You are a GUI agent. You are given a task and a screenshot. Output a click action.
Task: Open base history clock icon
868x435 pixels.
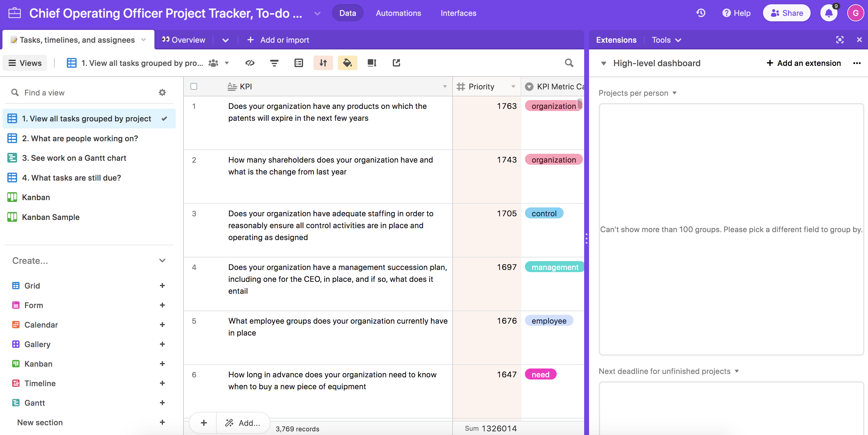pos(701,13)
